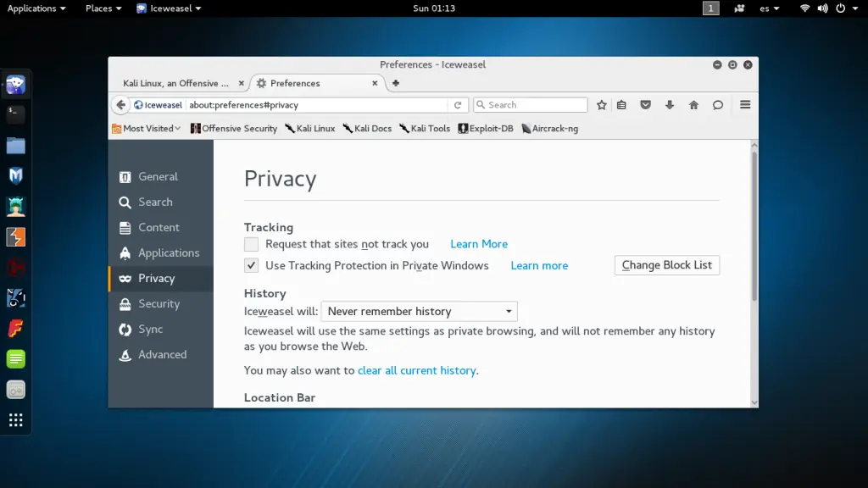Select Search in preferences sidebar
868x488 pixels.
pyautogui.click(x=160, y=202)
